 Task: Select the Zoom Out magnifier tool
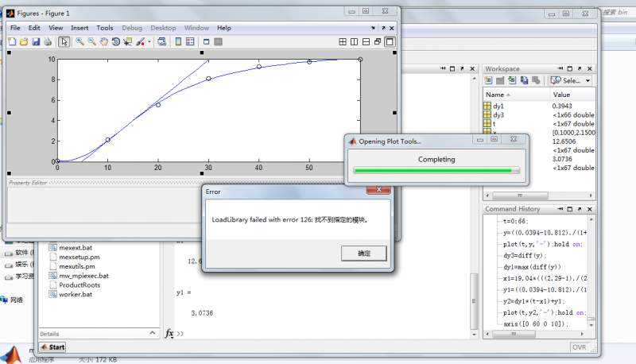coord(92,42)
